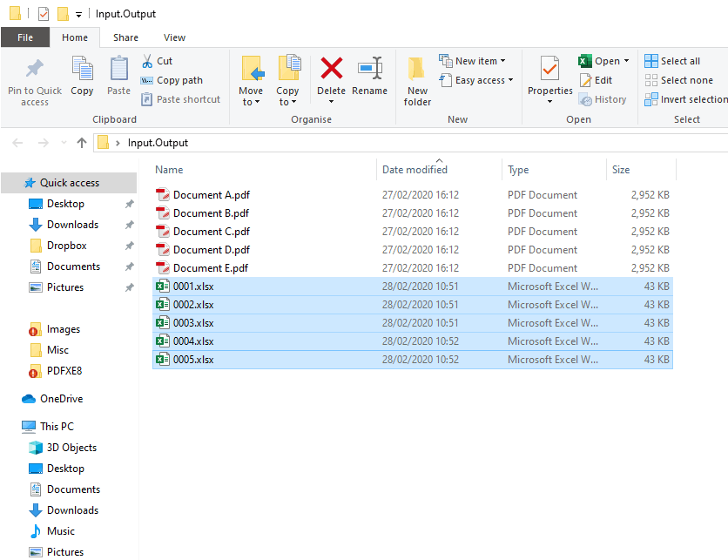This screenshot has height=560, width=728.
Task: Click the Cut scissors icon
Action: pyautogui.click(x=147, y=61)
